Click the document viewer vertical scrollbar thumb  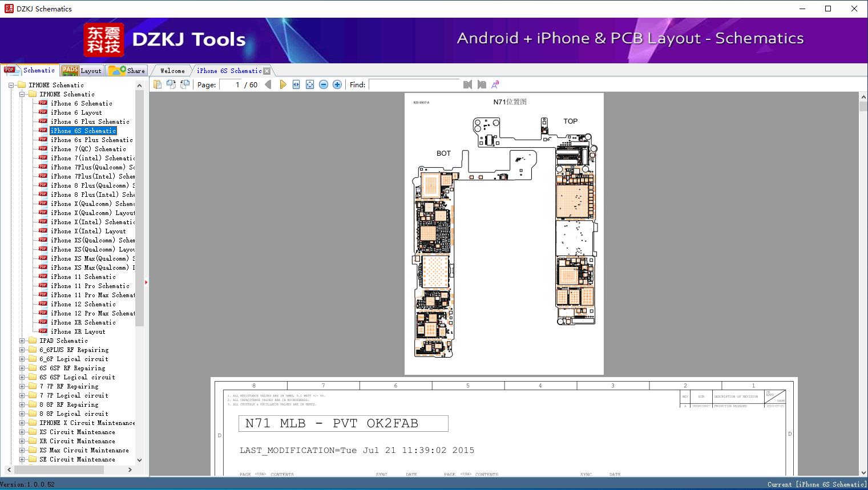click(x=863, y=106)
